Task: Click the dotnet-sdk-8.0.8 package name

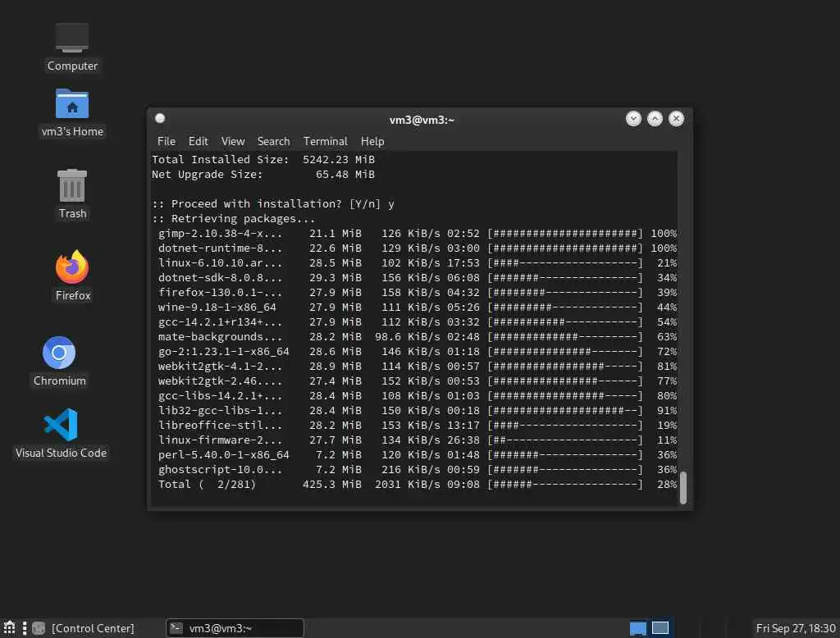Action: pyautogui.click(x=220, y=277)
